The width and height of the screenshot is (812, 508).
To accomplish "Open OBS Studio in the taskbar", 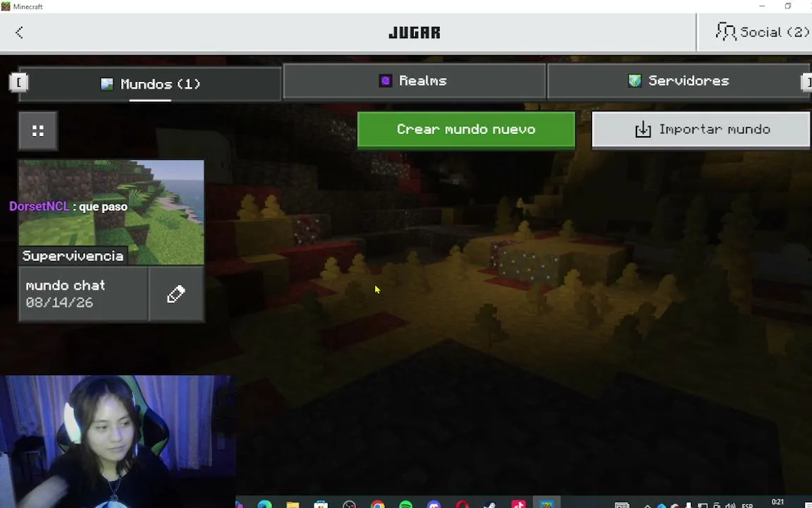I will pyautogui.click(x=349, y=504).
